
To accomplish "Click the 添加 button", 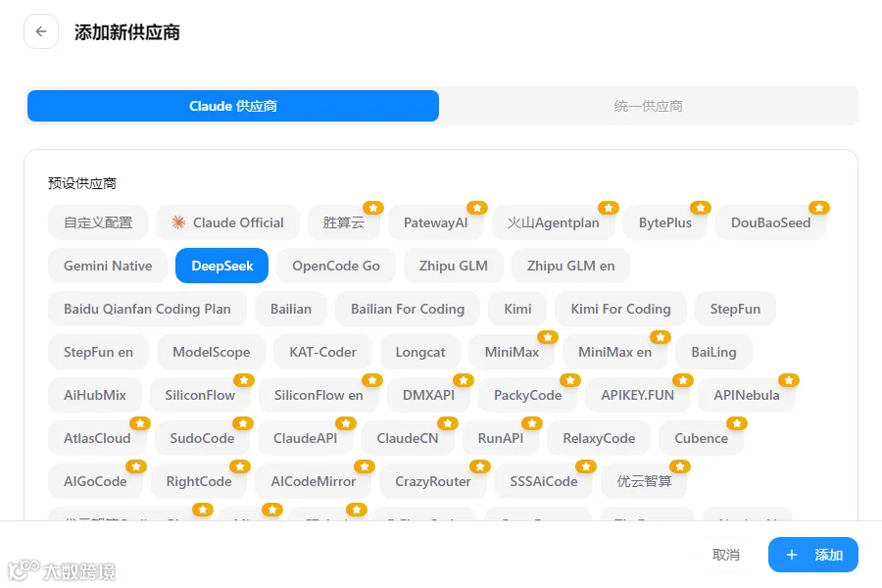I will 812,555.
